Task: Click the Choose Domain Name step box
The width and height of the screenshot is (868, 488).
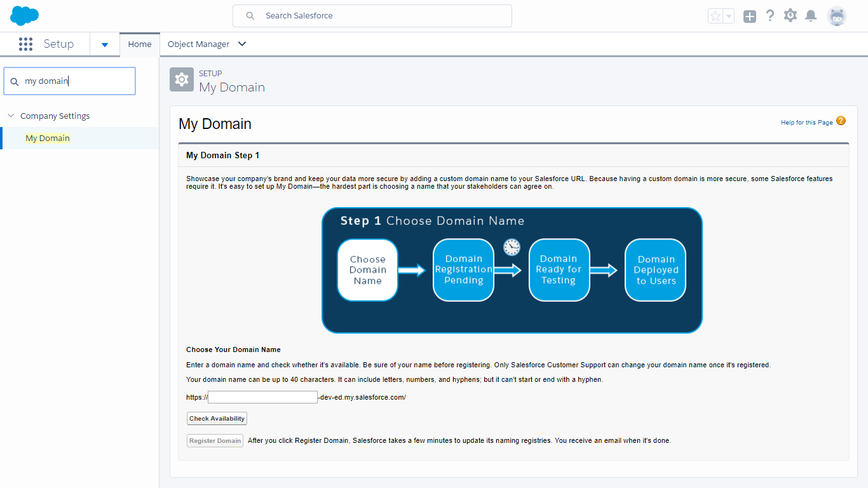Action: click(x=367, y=269)
